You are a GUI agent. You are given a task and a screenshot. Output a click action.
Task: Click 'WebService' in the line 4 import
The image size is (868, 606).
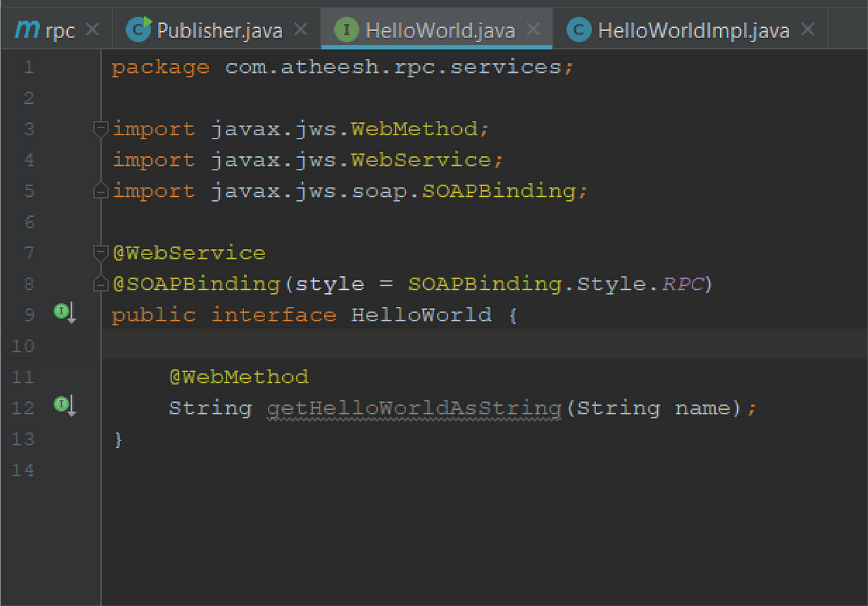pyautogui.click(x=421, y=160)
